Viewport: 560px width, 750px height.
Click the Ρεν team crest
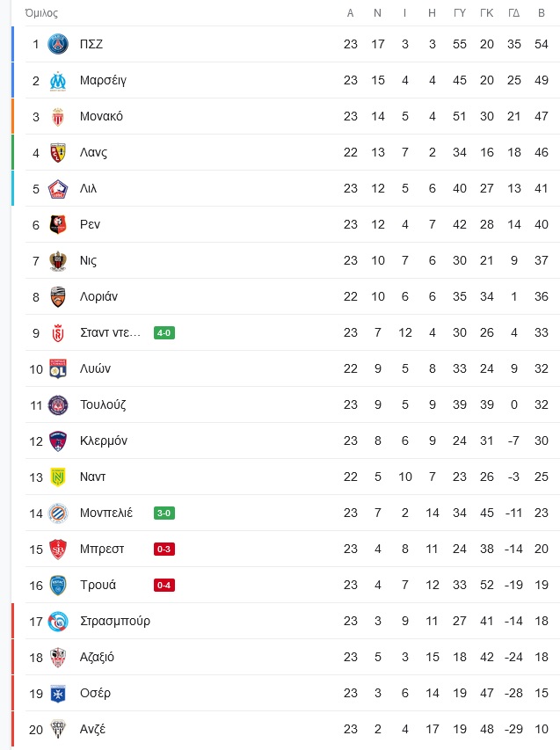click(58, 224)
